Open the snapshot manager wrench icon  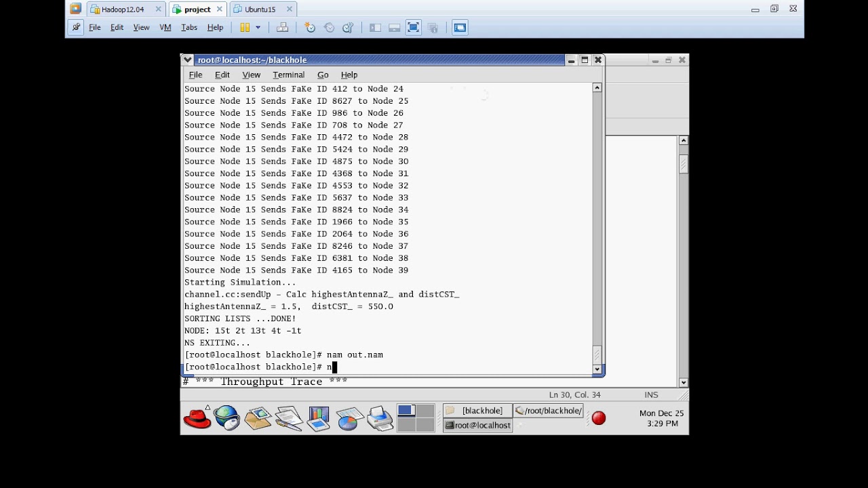coord(348,28)
